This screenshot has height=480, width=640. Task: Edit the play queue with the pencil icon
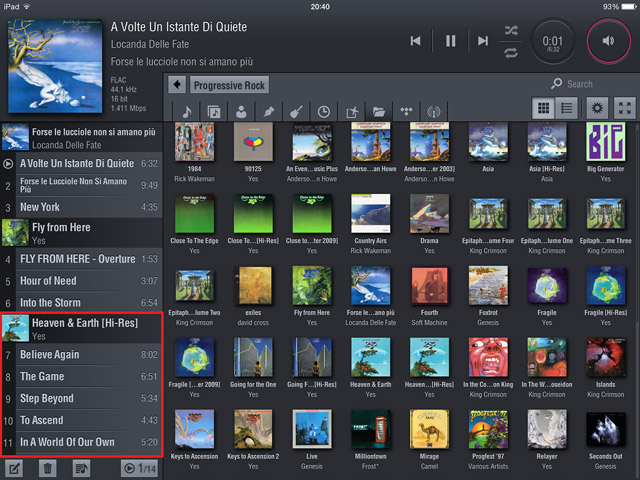15,468
